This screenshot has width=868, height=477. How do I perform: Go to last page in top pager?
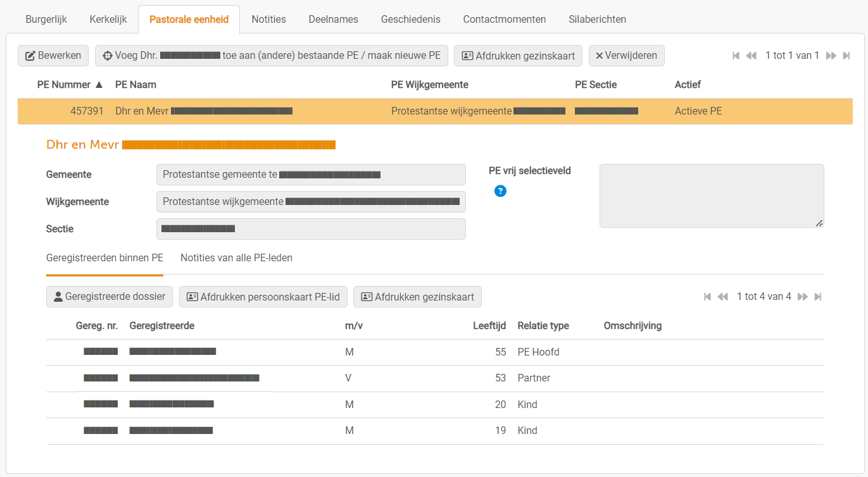click(846, 56)
